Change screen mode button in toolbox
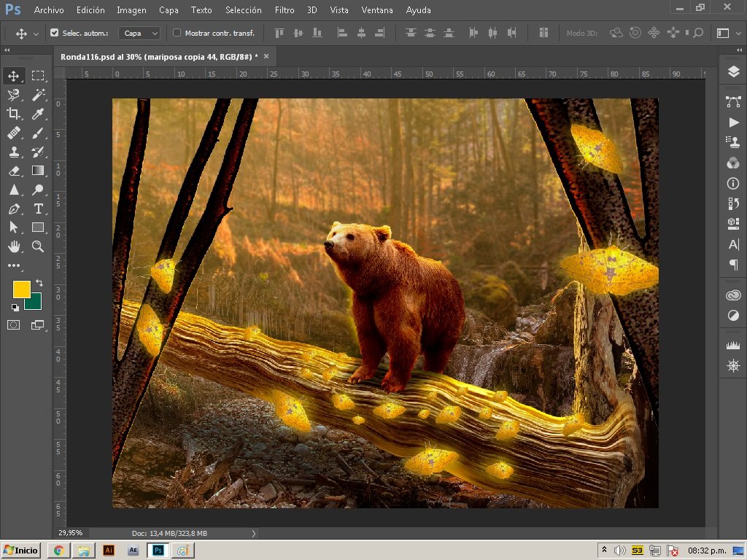The height and width of the screenshot is (560, 747). (x=38, y=324)
